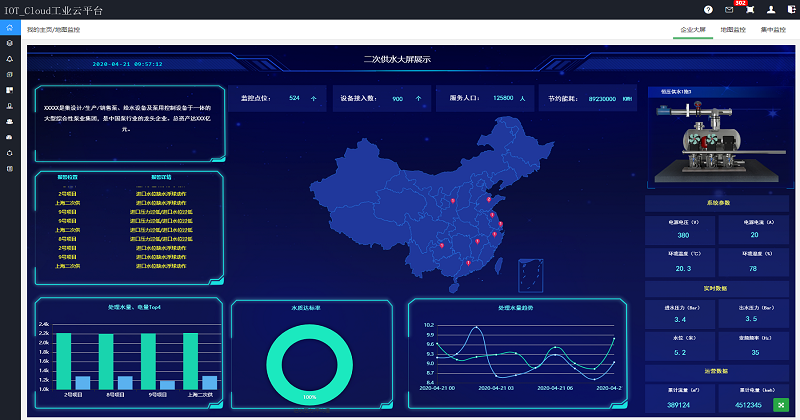Click the 运营数据 section header
This screenshot has width=800, height=420.
pyautogui.click(x=717, y=371)
